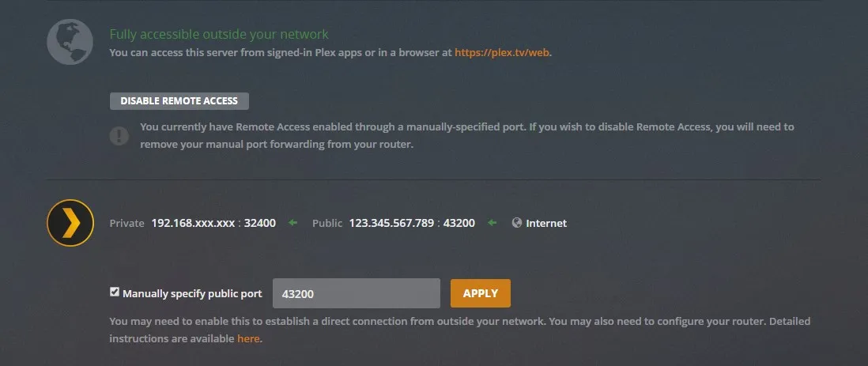This screenshot has width=868, height=366.
Task: Click the green arrow after the private port
Action: 292,223
